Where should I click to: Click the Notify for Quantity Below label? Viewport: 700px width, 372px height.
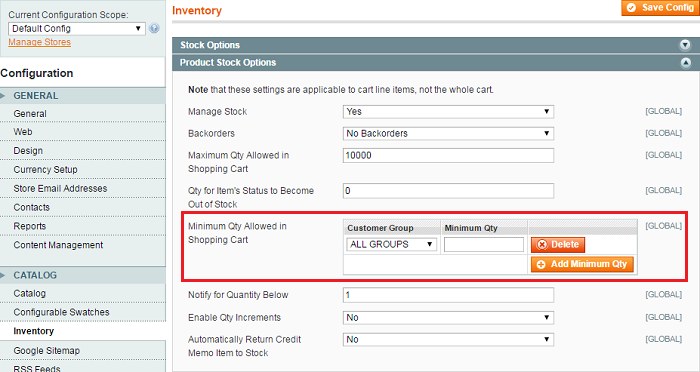(238, 295)
